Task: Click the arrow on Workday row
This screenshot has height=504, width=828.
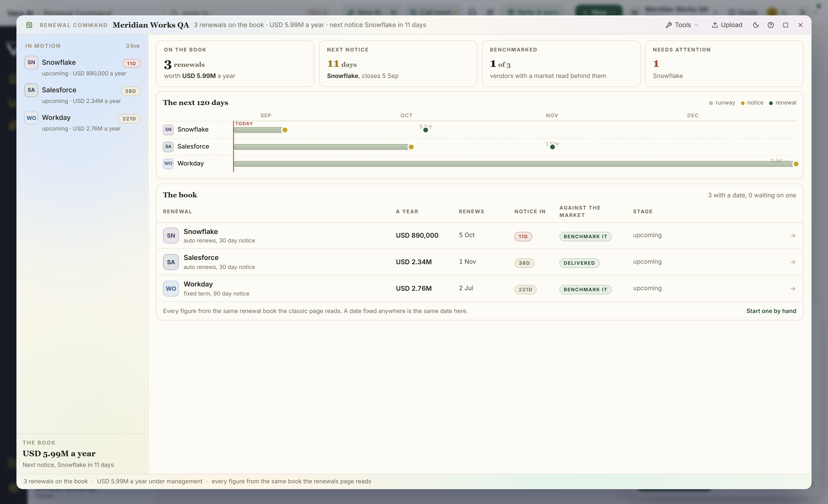Action: (x=793, y=289)
